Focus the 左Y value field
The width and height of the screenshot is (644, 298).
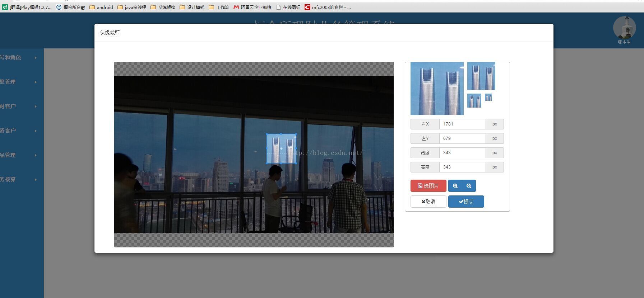[463, 138]
